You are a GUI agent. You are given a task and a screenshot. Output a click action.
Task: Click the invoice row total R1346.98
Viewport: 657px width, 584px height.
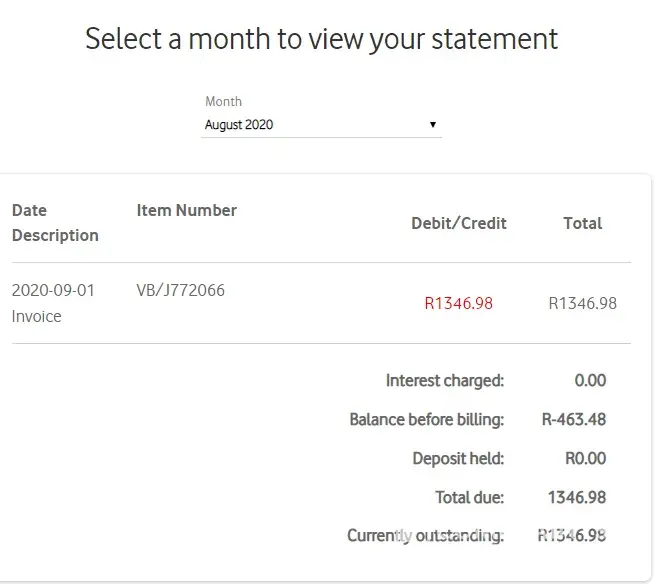(582, 303)
